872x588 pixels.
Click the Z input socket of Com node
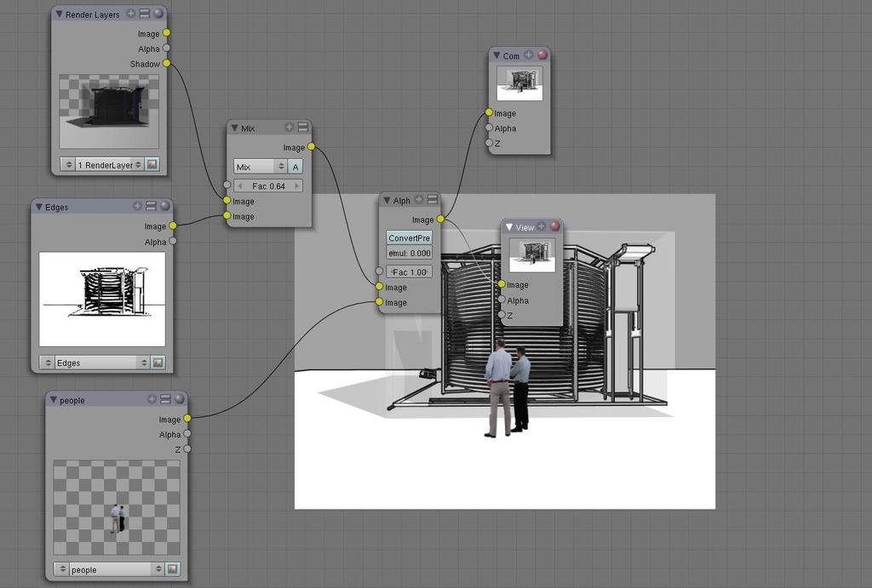click(x=489, y=143)
